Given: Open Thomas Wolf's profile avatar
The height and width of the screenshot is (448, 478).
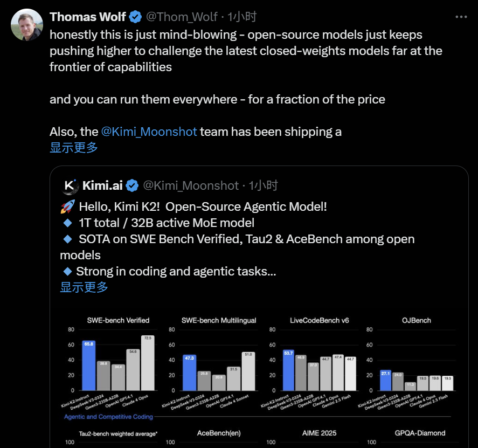Looking at the screenshot, I should pyautogui.click(x=26, y=24).
